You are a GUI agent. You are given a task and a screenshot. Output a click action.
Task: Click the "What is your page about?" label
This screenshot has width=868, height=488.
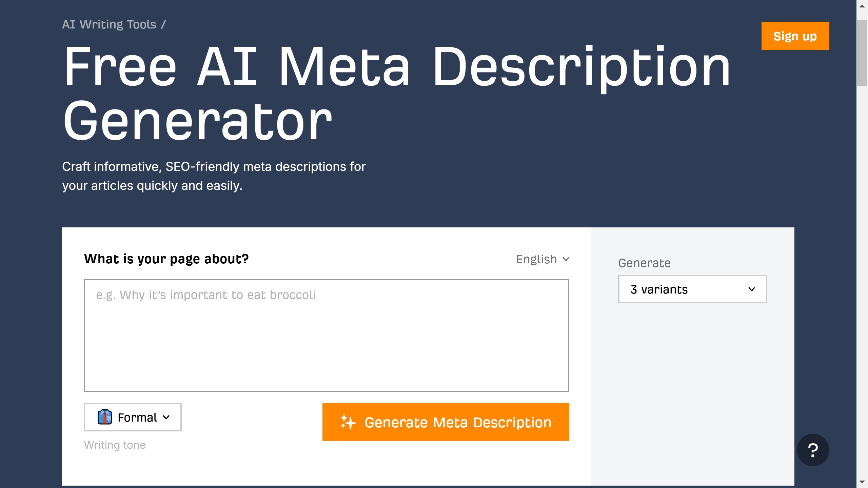(x=166, y=259)
